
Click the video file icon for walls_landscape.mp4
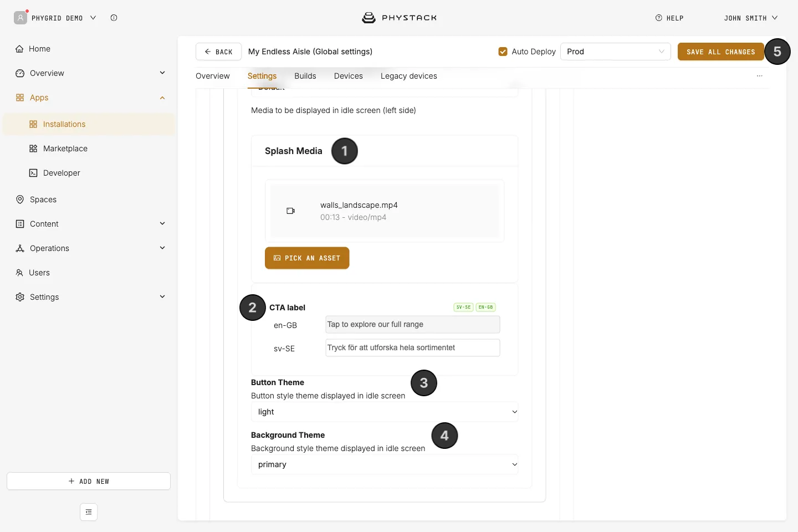(x=290, y=211)
